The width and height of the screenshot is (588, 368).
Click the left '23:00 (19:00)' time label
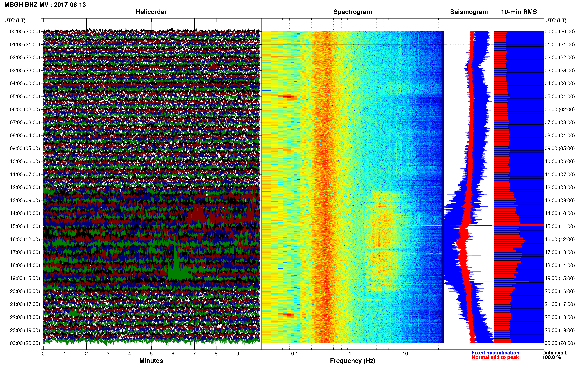pos(25,330)
